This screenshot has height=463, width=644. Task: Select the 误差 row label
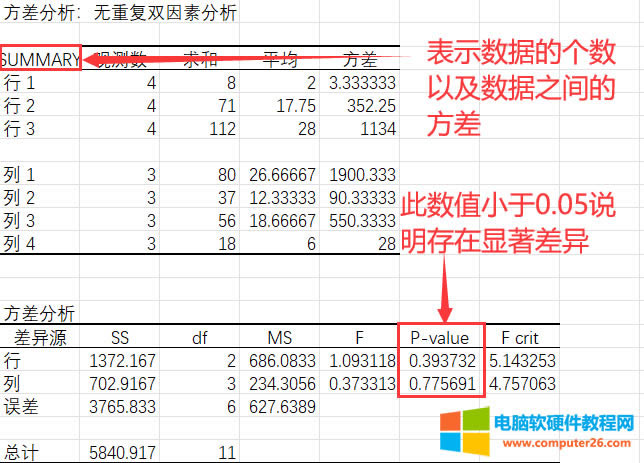21,407
